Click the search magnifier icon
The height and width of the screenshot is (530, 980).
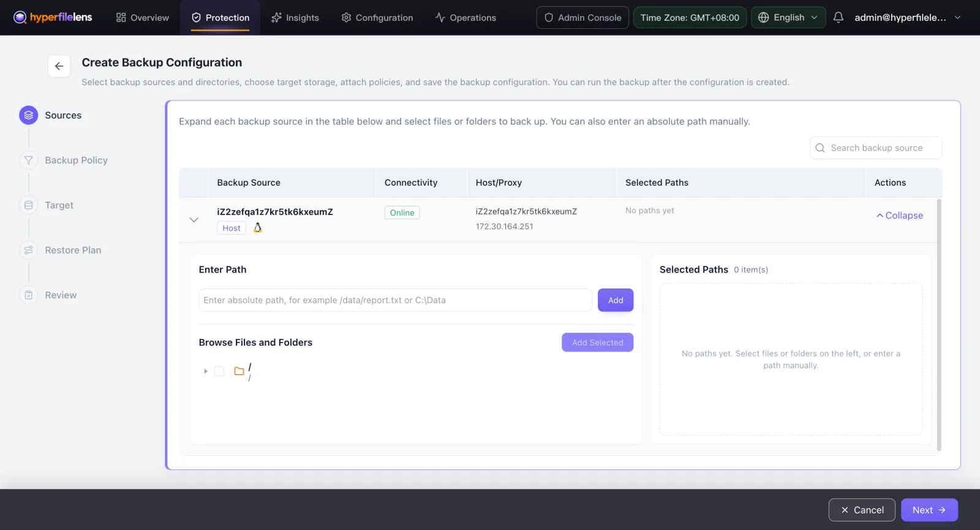click(x=820, y=148)
